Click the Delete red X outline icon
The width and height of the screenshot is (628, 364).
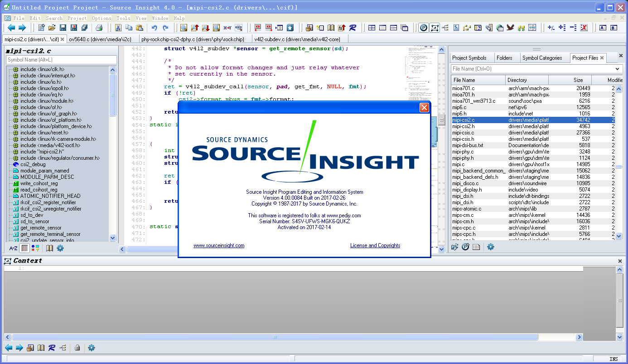click(584, 28)
